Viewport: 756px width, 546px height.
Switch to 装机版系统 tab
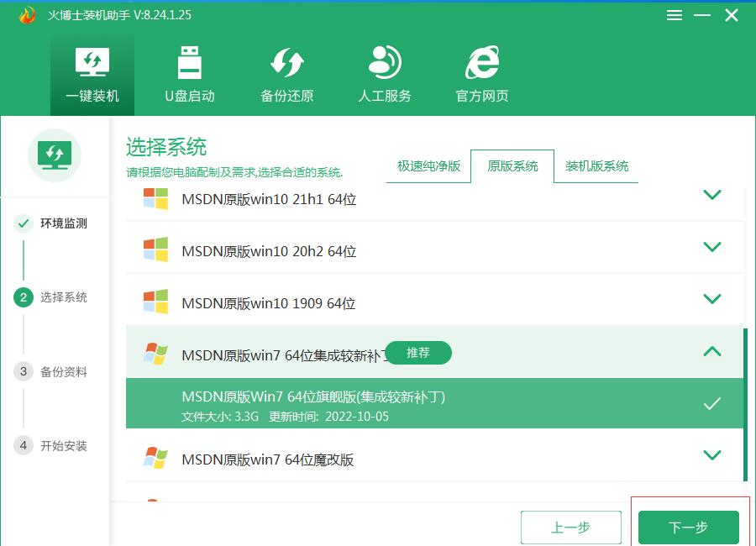click(x=596, y=166)
